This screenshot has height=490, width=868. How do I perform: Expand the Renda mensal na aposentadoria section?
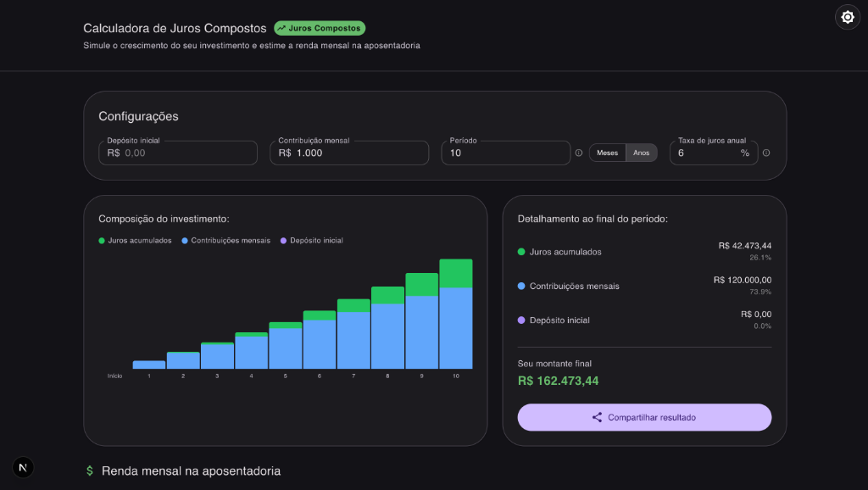(191, 470)
